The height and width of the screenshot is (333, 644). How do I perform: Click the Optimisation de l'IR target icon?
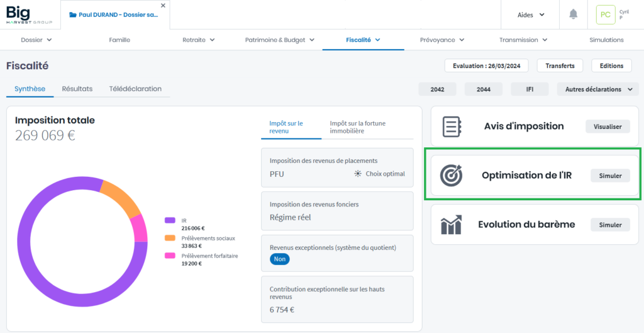452,176
